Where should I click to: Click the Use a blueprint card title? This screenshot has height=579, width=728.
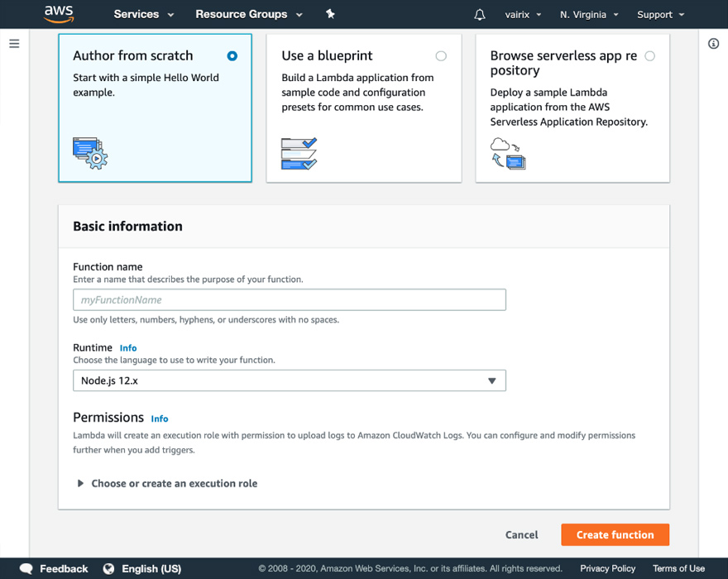(327, 55)
